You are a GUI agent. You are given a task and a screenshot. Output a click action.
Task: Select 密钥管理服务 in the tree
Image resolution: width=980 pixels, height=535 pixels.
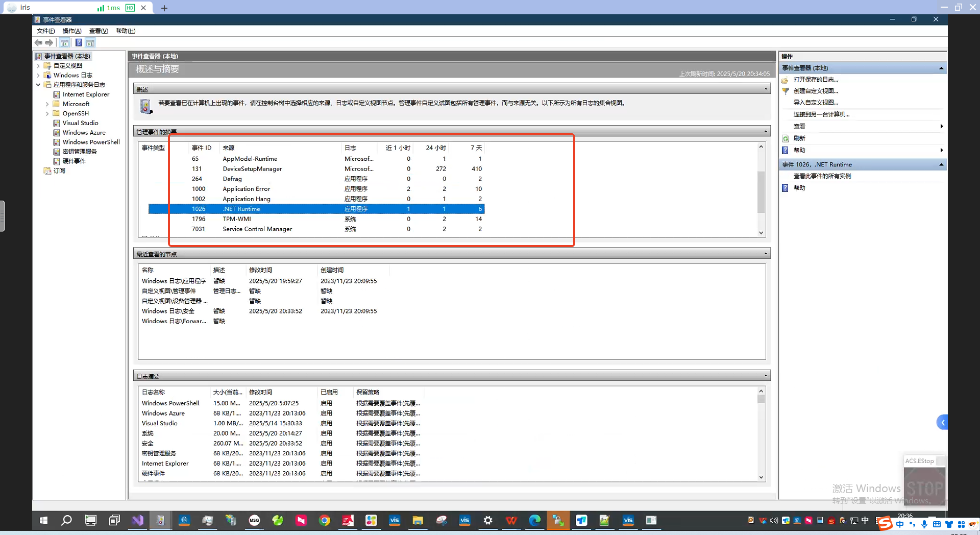pyautogui.click(x=80, y=152)
